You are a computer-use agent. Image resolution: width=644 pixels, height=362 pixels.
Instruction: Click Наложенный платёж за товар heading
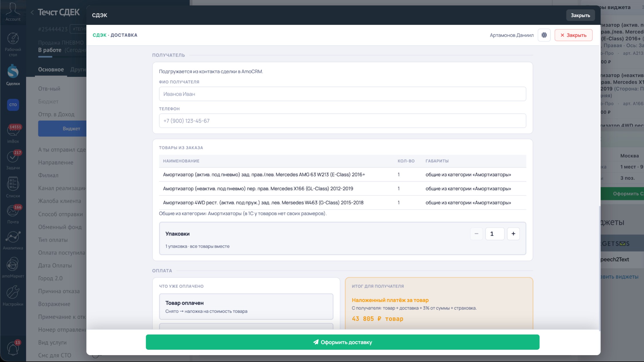point(390,300)
